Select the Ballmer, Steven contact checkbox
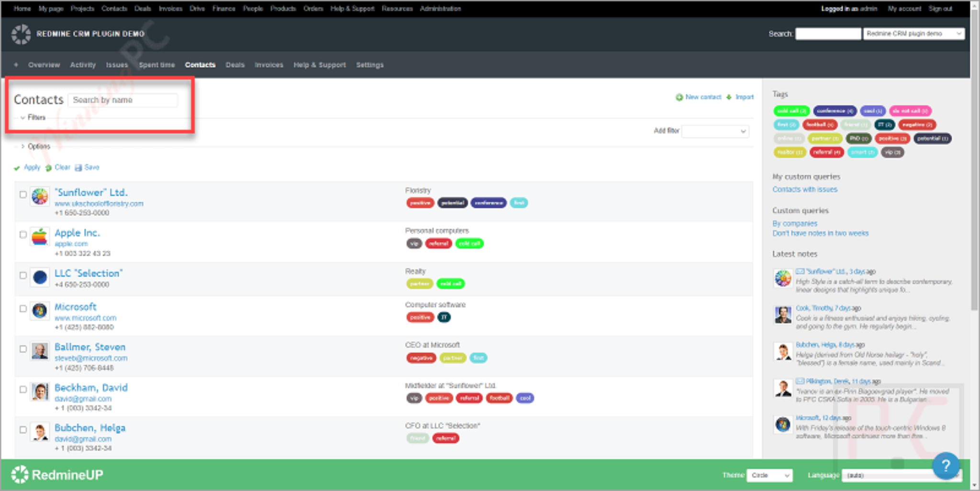The height and width of the screenshot is (491, 980). coord(23,349)
